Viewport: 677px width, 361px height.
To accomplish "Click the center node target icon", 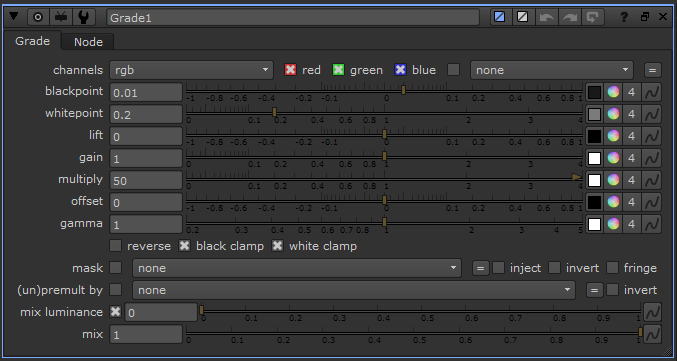I will pyautogui.click(x=38, y=17).
